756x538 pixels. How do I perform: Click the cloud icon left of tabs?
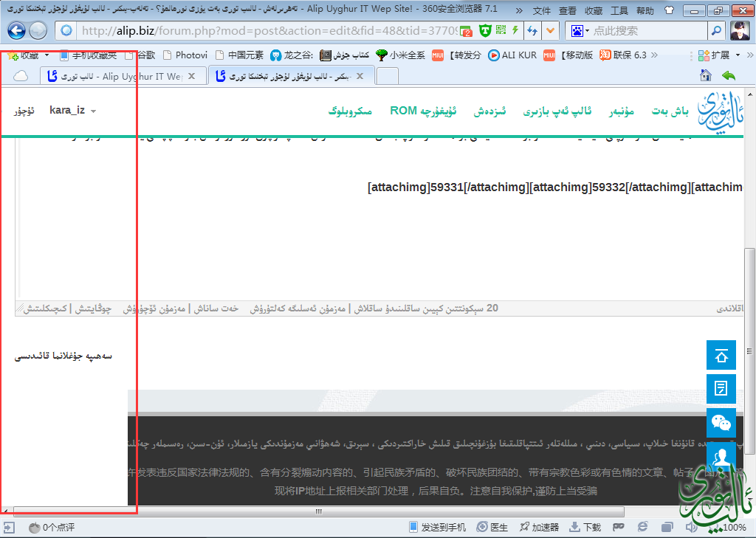tap(20, 76)
